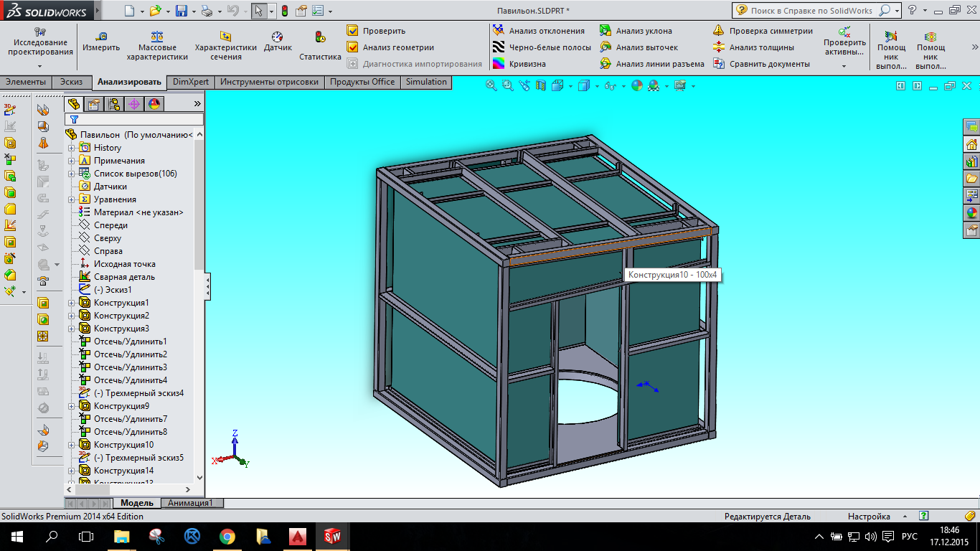Click the SolidWorks help search field
Image resolution: width=980 pixels, height=551 pixels.
[x=811, y=11]
